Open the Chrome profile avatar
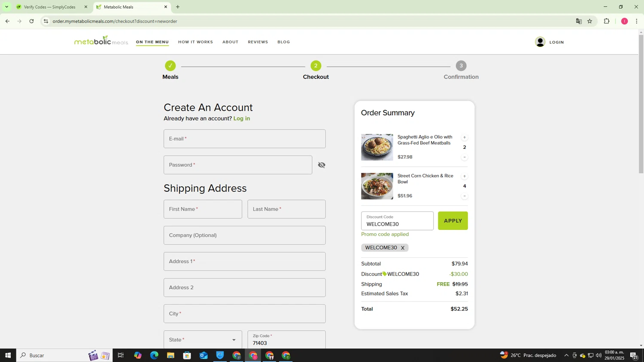This screenshot has width=644, height=362. 624,21
